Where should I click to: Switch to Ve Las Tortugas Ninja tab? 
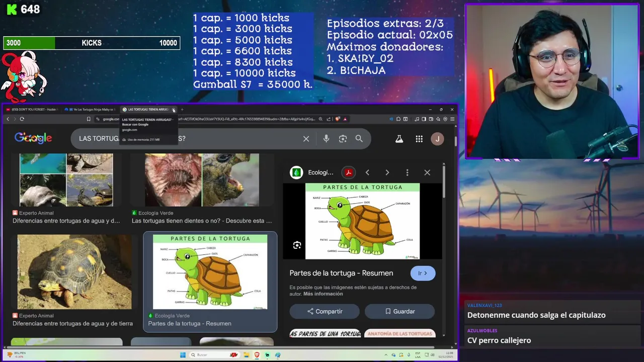tap(91, 110)
